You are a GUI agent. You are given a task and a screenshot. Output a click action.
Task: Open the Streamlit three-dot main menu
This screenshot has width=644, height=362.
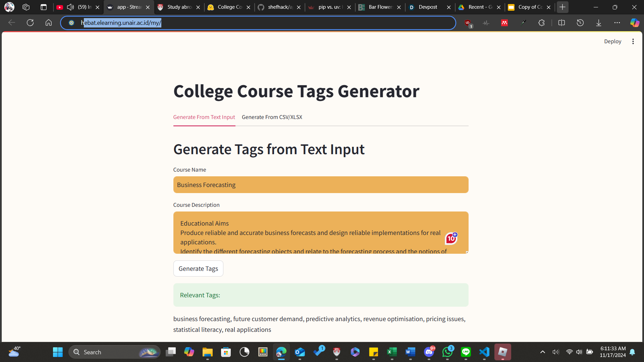633,41
